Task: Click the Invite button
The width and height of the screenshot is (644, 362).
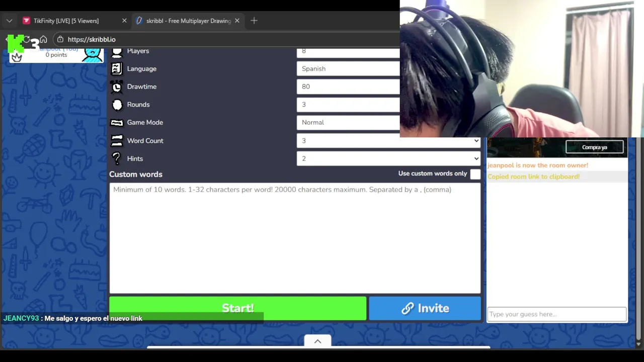Action: pos(425,308)
